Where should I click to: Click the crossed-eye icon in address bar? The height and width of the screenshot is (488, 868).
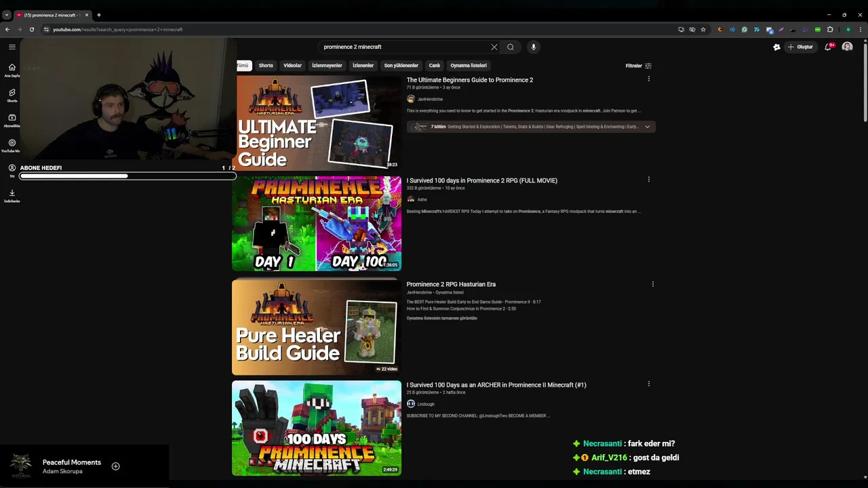(x=692, y=29)
